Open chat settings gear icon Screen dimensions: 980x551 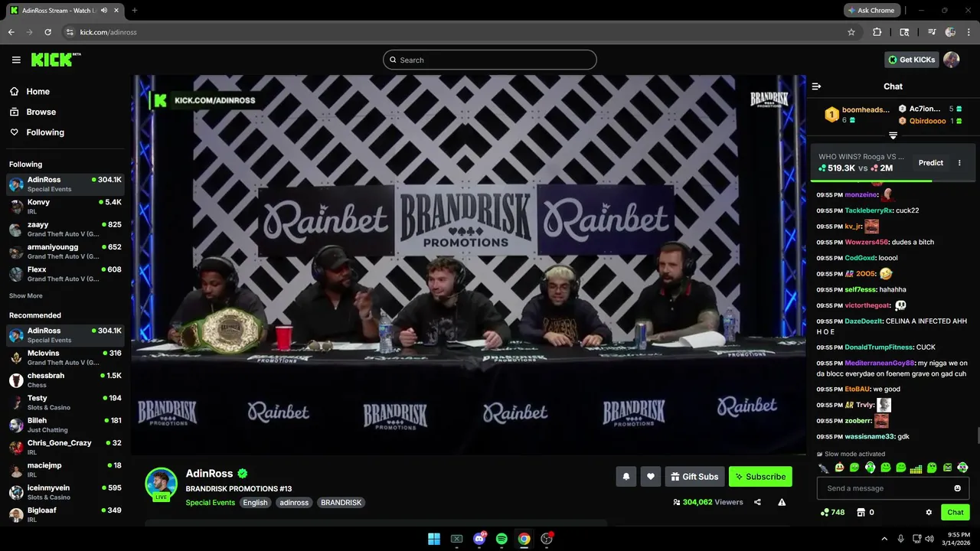pyautogui.click(x=929, y=513)
